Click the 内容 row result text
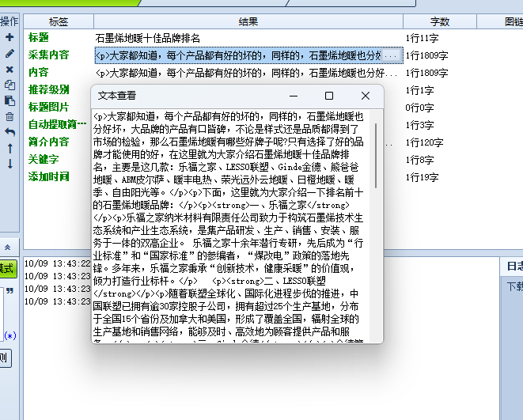 246,73
